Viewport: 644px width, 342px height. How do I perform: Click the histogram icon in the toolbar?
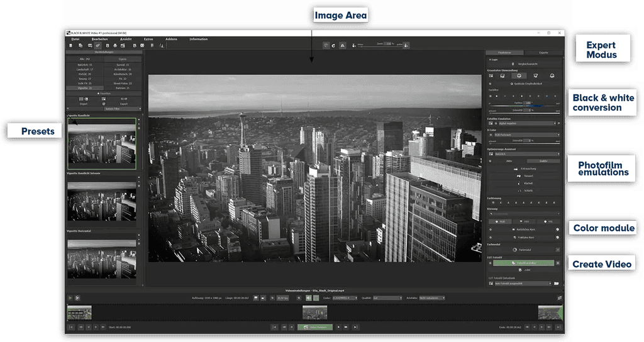point(161,45)
